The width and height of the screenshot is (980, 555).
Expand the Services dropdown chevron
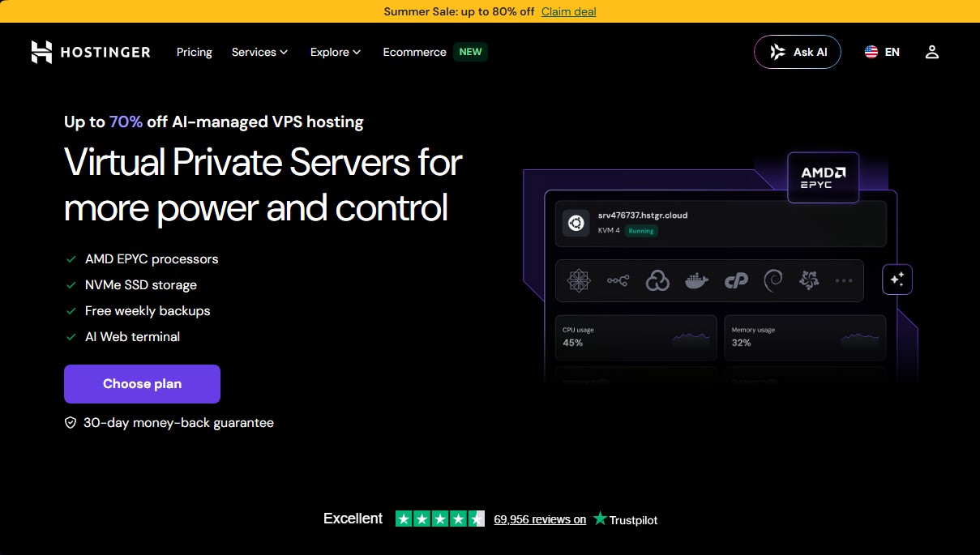(284, 53)
